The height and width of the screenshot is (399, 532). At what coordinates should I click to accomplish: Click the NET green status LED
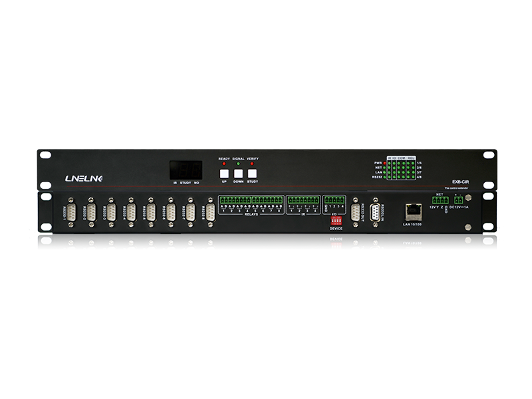tap(384, 168)
